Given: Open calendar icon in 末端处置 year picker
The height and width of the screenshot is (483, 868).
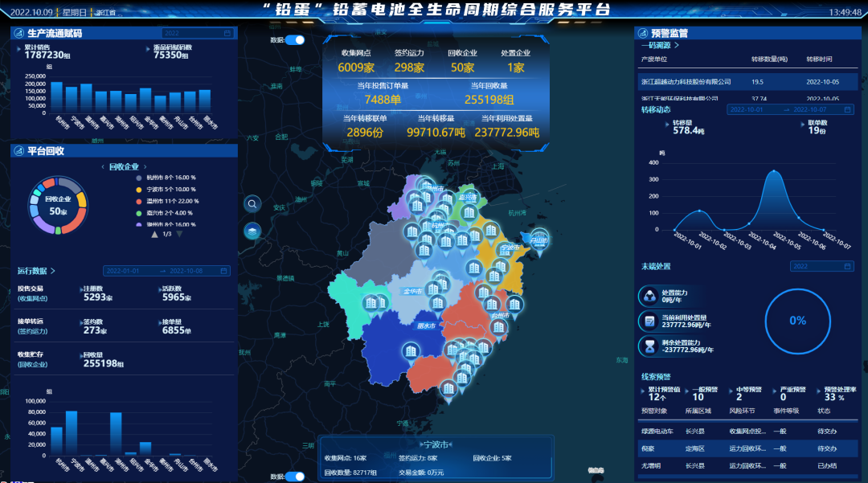Looking at the screenshot, I should [847, 266].
